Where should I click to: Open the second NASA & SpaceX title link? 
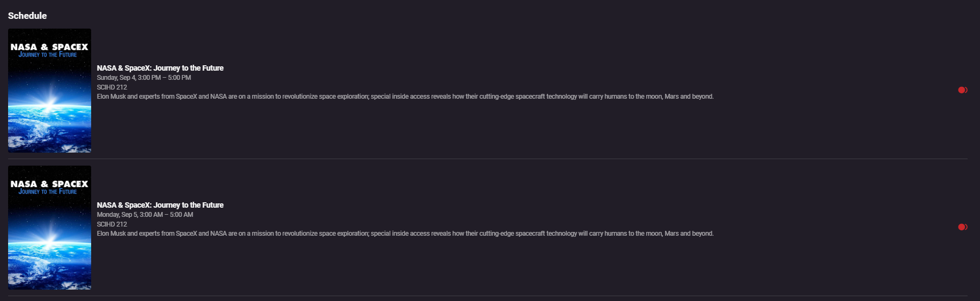160,205
